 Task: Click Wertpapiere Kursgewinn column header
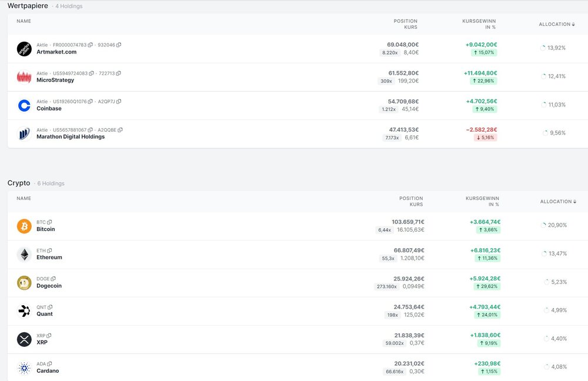[x=479, y=24]
